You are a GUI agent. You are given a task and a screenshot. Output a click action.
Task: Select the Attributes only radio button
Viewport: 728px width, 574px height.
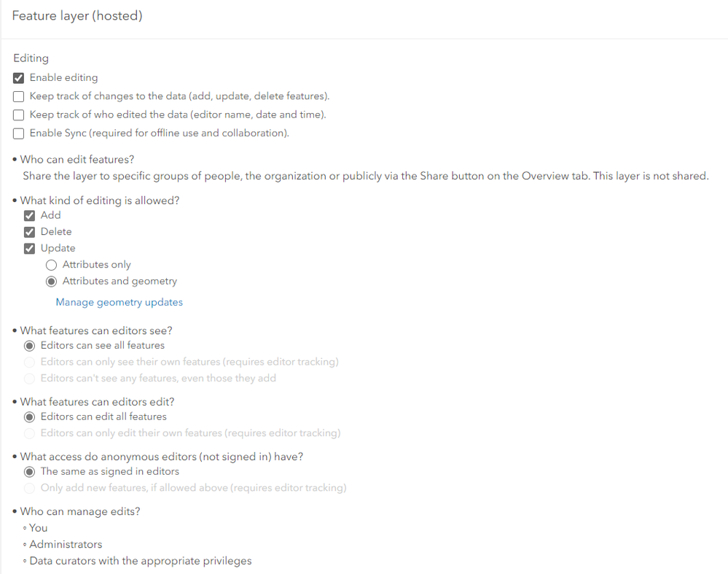tap(52, 265)
